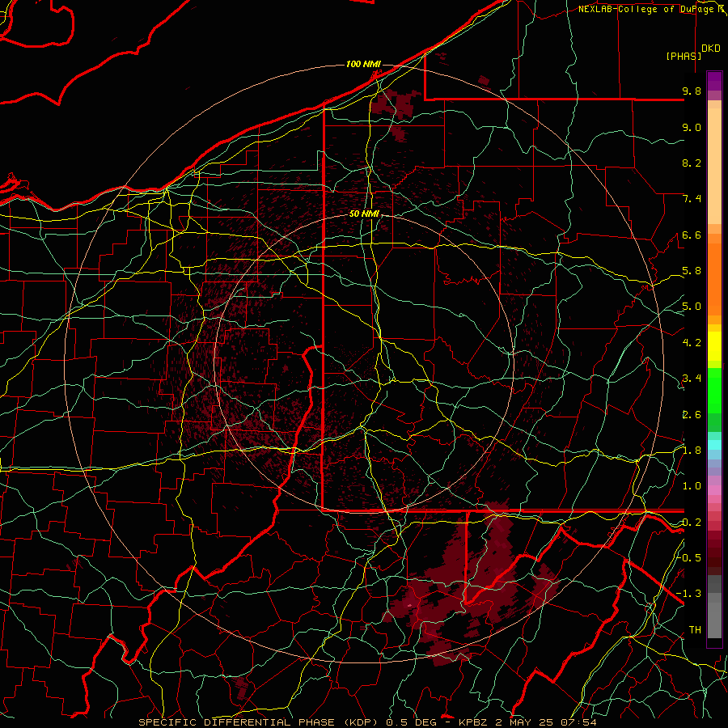Click the bright green segment of the color bar
This screenshot has height=728, width=728.
coord(714,390)
